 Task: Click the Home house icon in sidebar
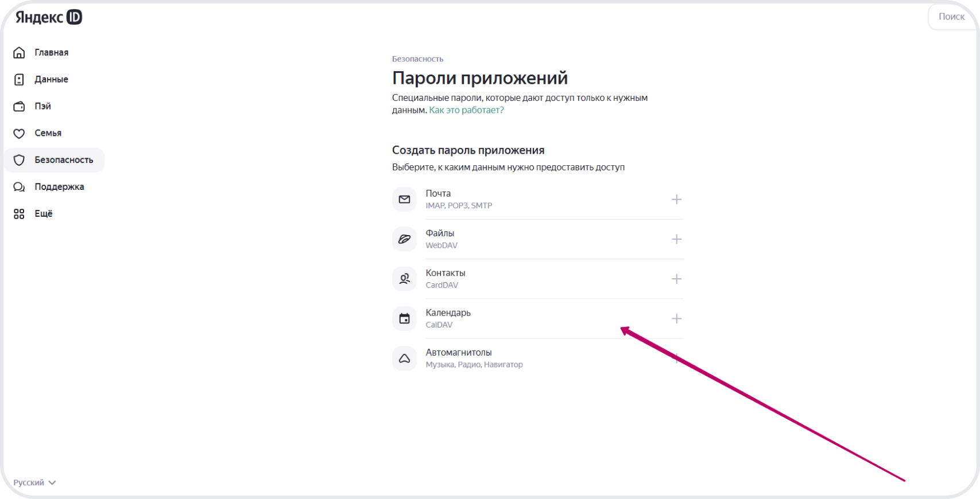coord(19,53)
